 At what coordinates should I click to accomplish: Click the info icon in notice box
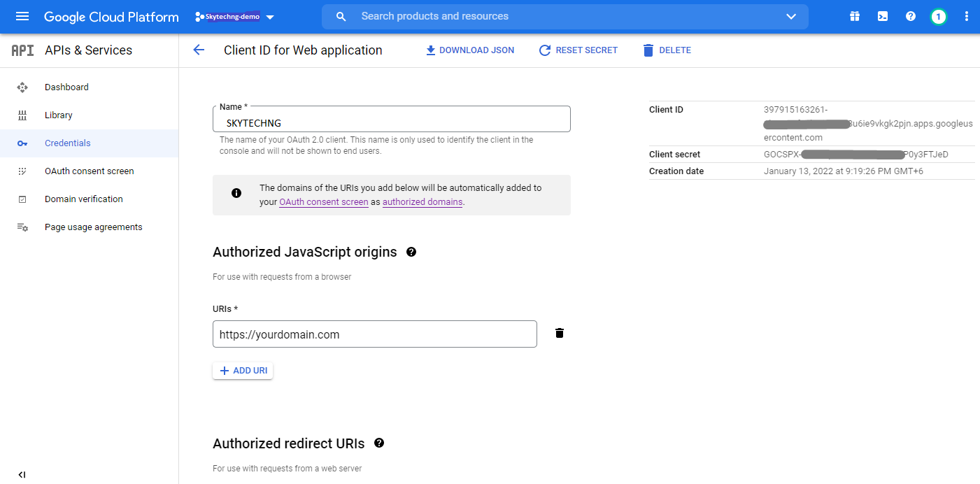[236, 193]
